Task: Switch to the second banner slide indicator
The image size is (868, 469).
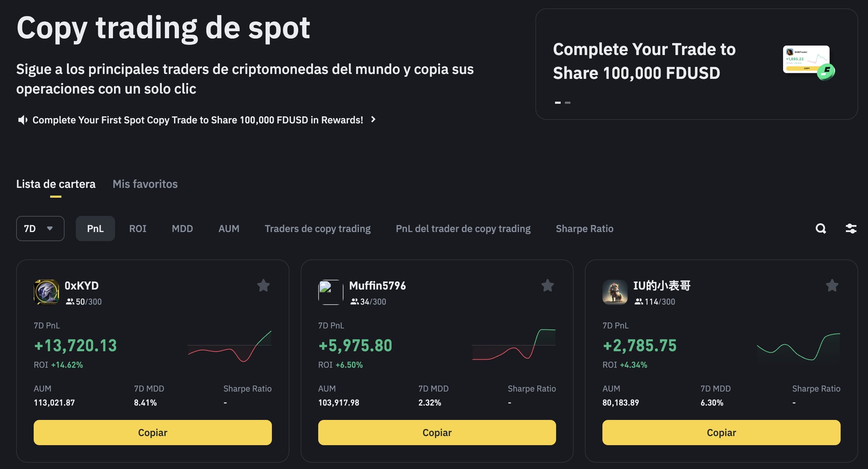Action: pos(568,103)
